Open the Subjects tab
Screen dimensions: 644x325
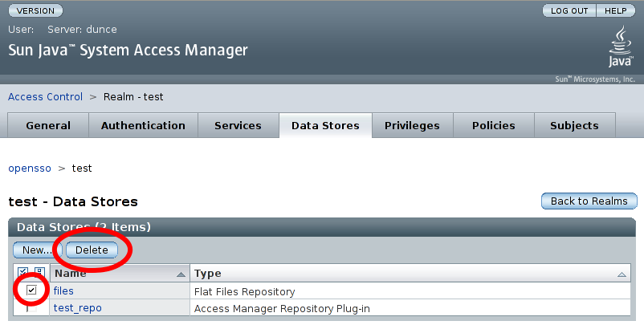tap(574, 126)
